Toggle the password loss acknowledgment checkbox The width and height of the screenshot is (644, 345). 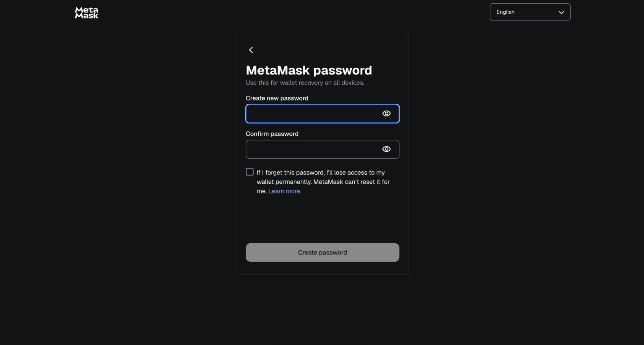pos(249,172)
